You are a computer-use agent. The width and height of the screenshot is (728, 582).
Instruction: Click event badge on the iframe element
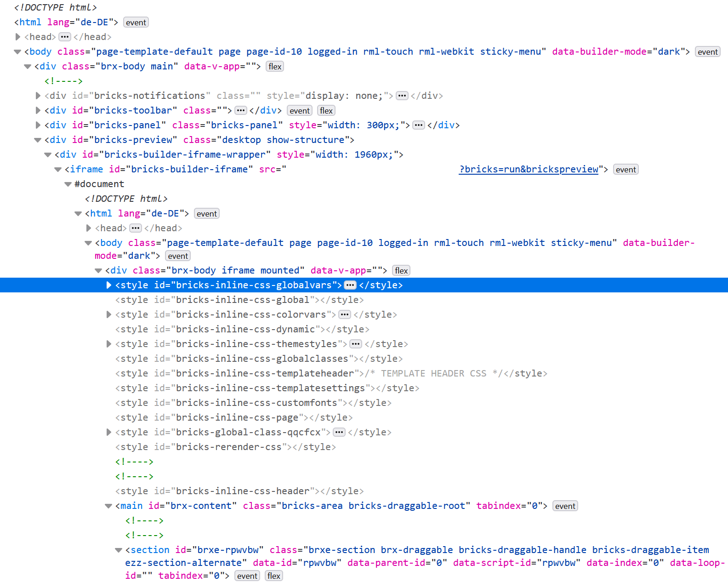[x=626, y=170]
